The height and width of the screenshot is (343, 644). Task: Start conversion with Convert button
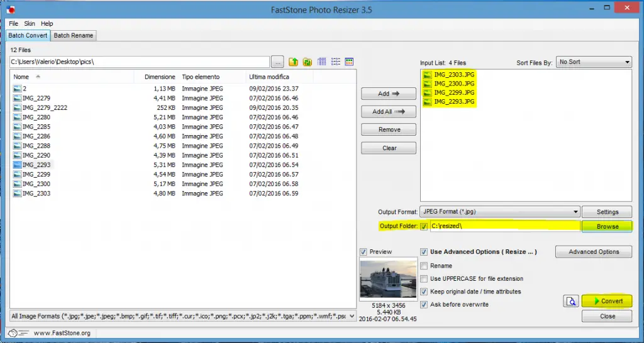click(607, 301)
